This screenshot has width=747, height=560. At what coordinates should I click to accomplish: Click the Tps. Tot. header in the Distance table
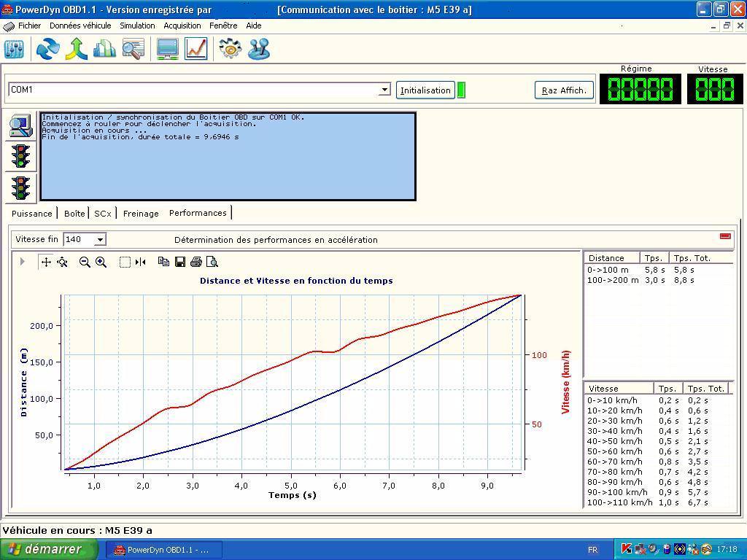click(701, 258)
